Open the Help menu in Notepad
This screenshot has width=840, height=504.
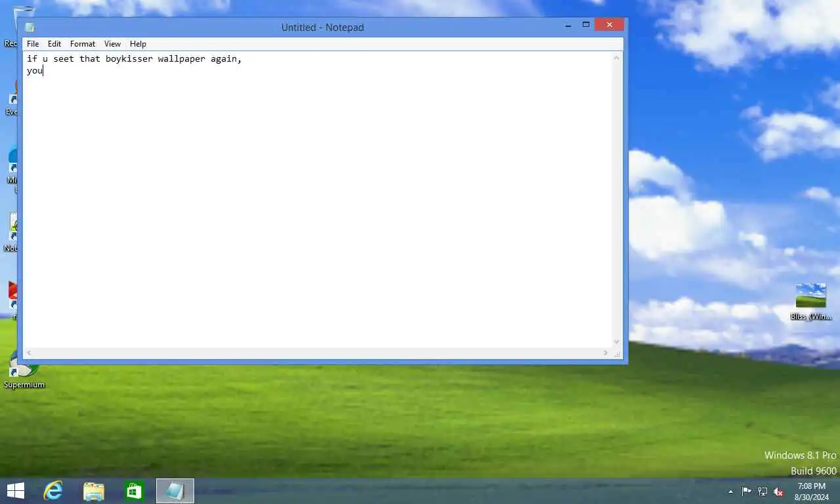pyautogui.click(x=138, y=44)
